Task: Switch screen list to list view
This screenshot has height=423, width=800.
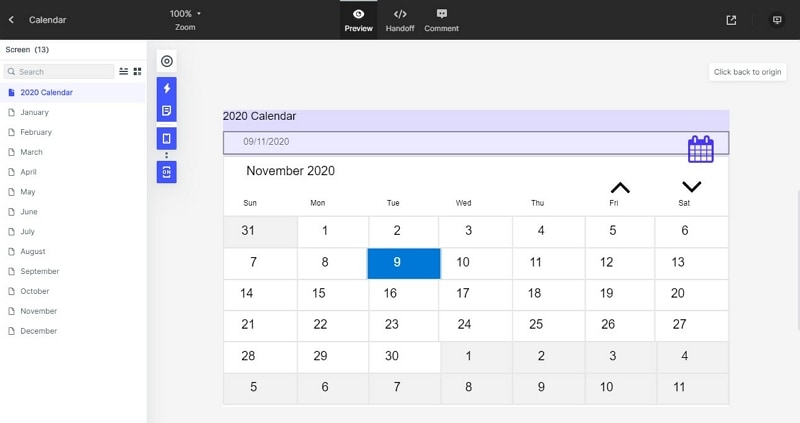Action: [x=124, y=72]
